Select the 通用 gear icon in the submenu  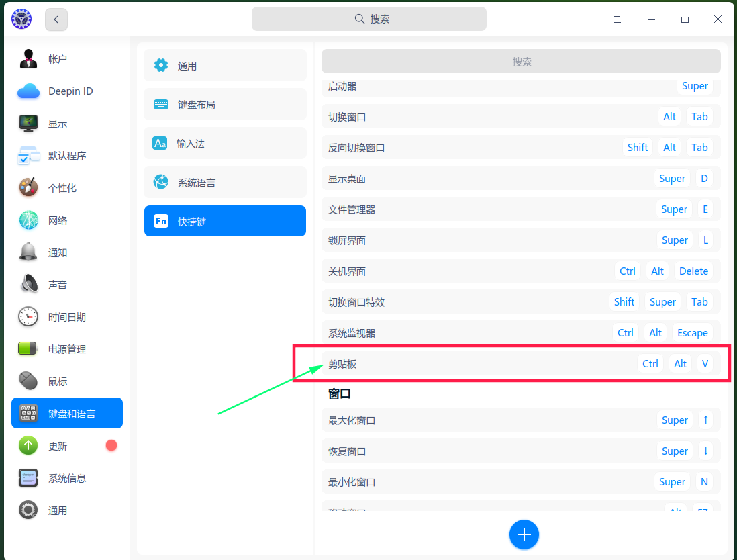(x=160, y=65)
